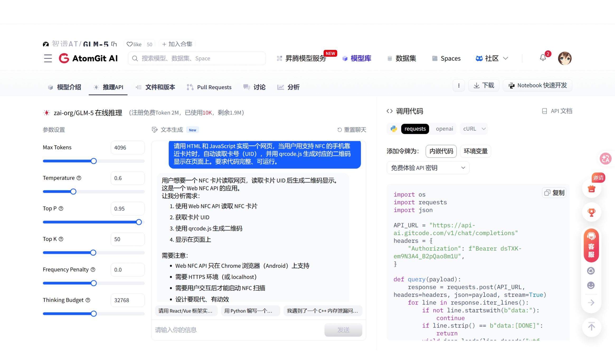Switch to the 分析 tab
Viewport: 615px width, 364px height.
coord(288,87)
